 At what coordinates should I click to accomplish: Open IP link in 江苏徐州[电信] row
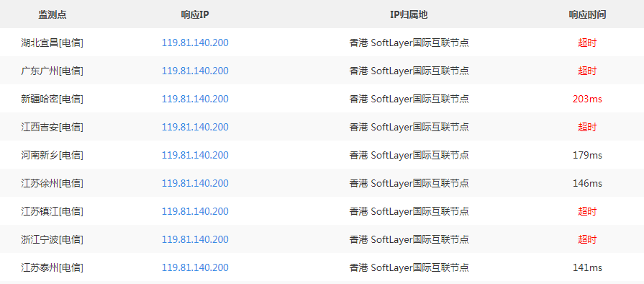tap(195, 183)
